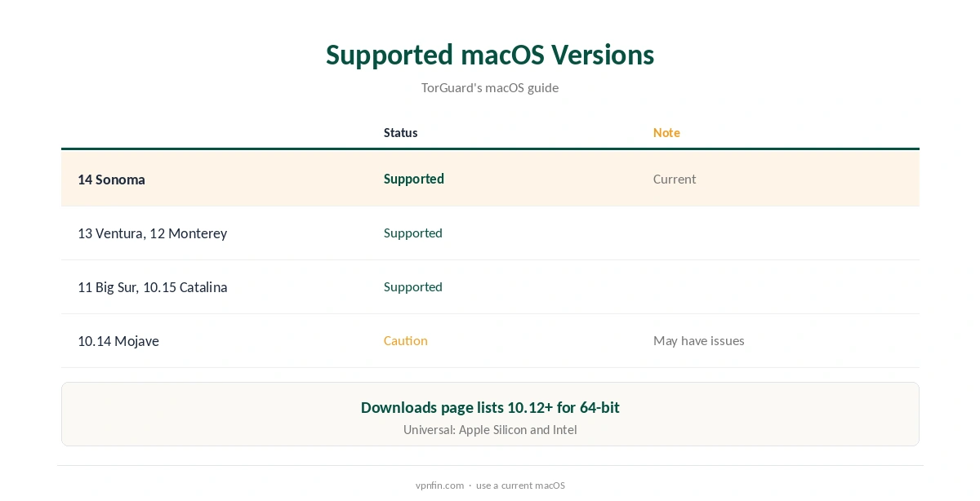Click the 'May have issues' note
The image size is (980, 501).
(699, 340)
